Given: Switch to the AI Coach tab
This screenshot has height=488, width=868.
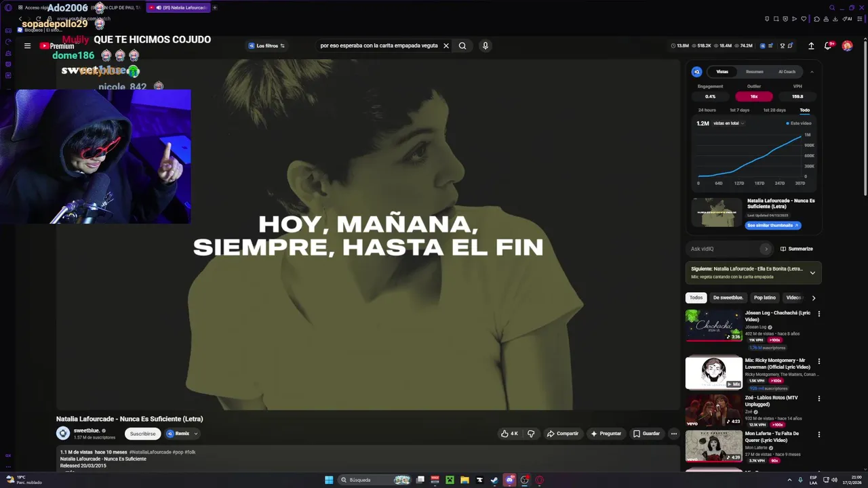Looking at the screenshot, I should [787, 71].
